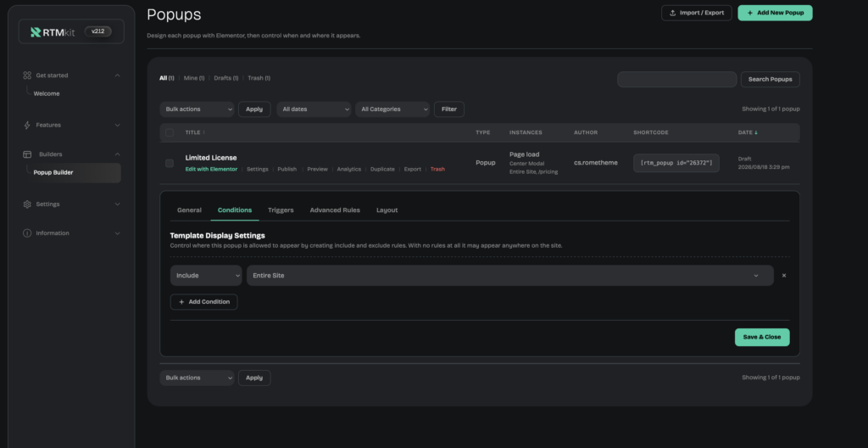
Task: Open Settings link for Limited License
Action: (x=258, y=169)
